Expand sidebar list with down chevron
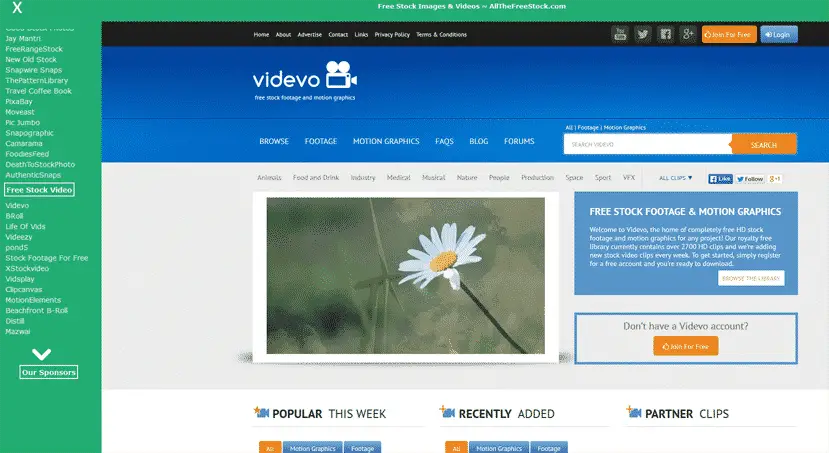Screen dimensions: 829x453 coord(41,354)
